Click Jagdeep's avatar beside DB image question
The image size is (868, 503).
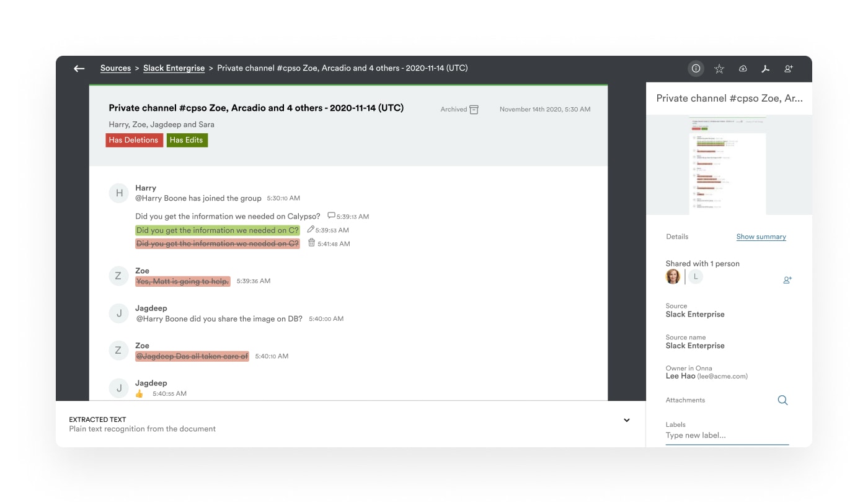pos(118,313)
